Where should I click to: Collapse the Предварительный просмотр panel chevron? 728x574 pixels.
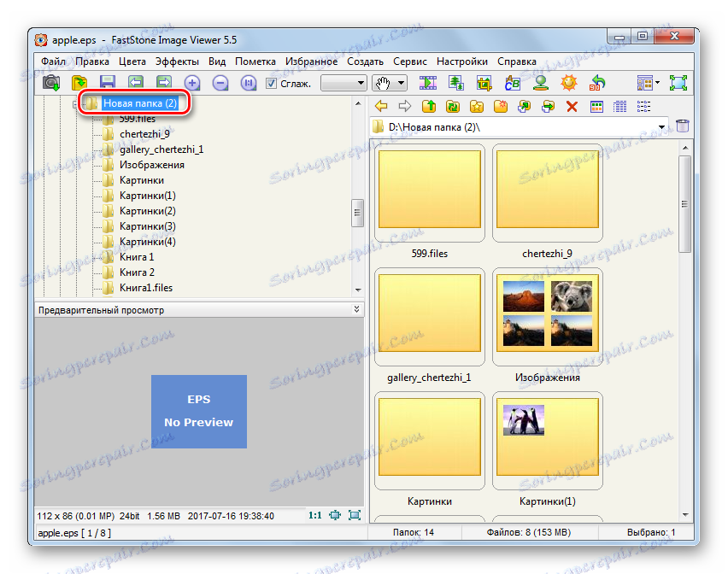click(356, 309)
